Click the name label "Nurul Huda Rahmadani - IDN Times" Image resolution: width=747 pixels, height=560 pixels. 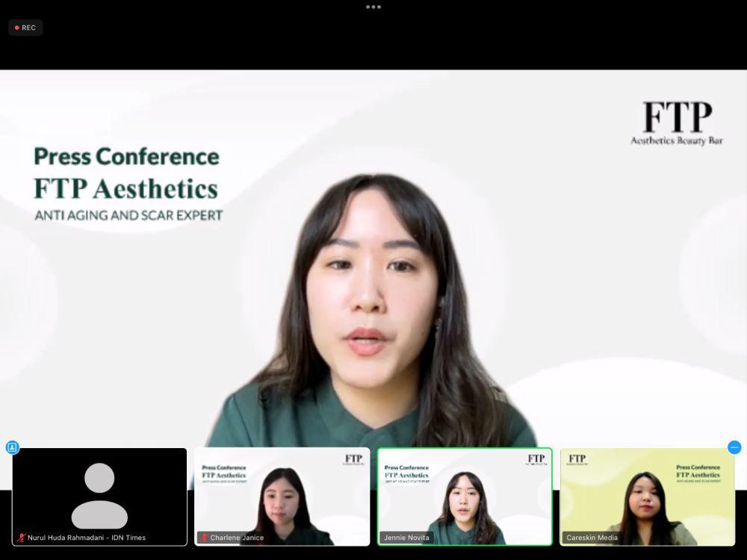tap(87, 538)
